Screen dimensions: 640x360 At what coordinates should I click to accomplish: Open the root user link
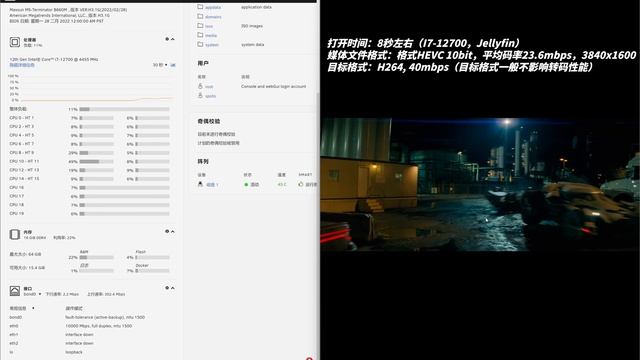(209, 87)
